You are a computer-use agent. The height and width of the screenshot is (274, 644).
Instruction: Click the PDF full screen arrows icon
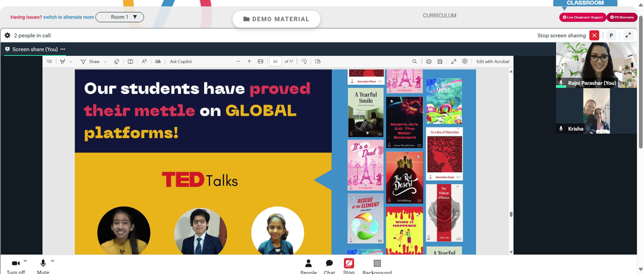453,62
